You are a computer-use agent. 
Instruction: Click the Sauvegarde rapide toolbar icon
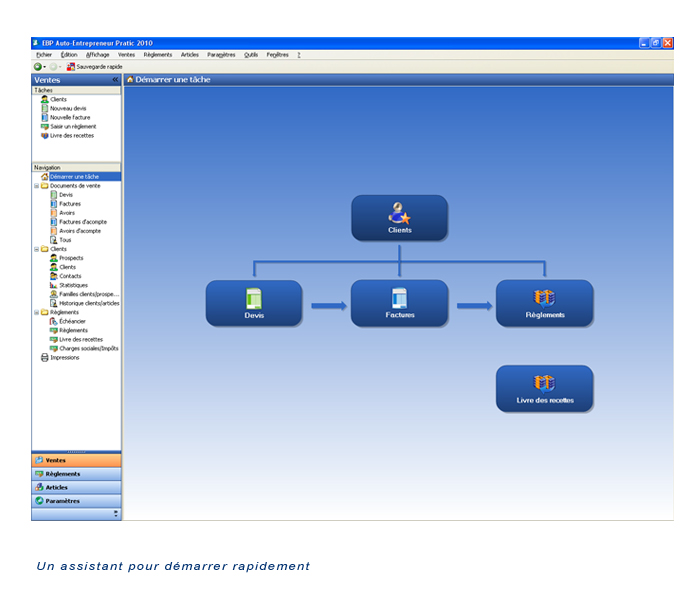coord(71,67)
